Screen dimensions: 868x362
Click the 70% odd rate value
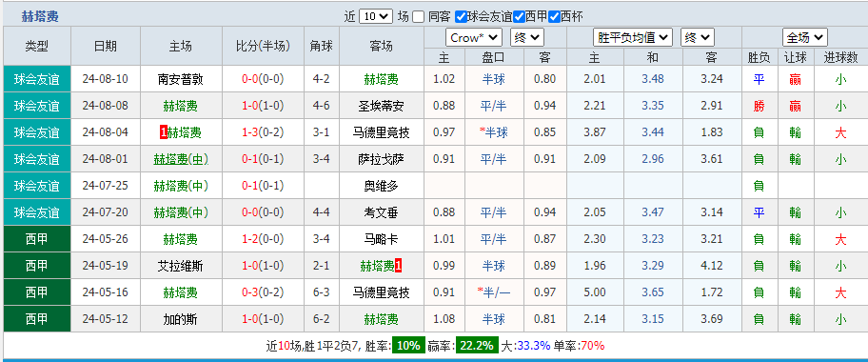(592, 346)
